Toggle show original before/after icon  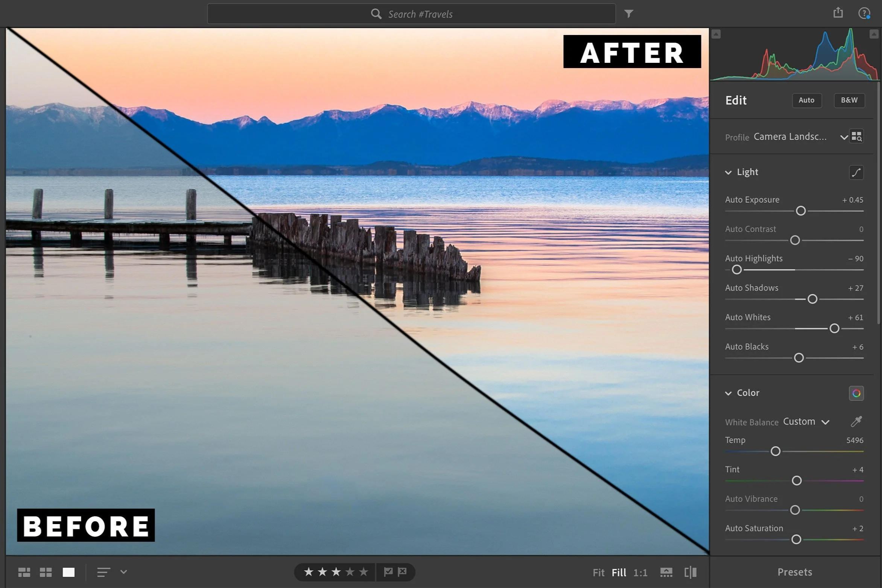[690, 572]
